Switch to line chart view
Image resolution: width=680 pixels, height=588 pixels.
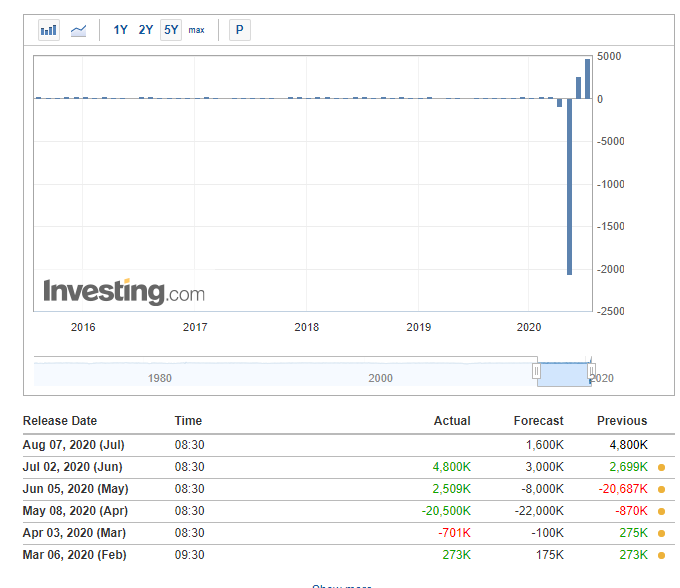(78, 30)
